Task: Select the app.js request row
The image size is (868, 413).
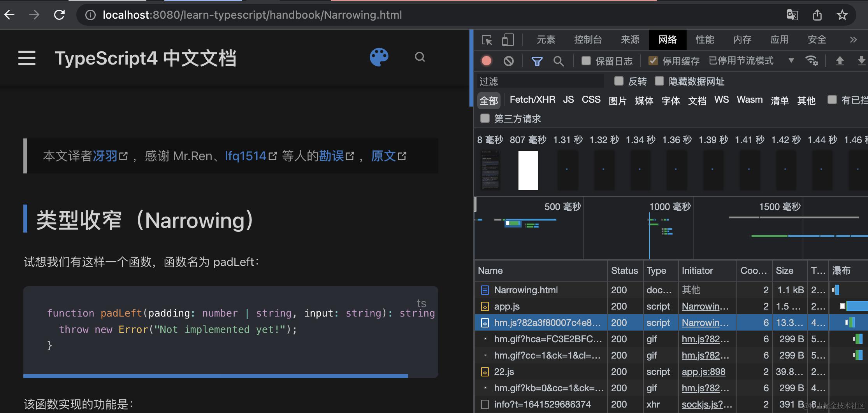Action: point(671,306)
